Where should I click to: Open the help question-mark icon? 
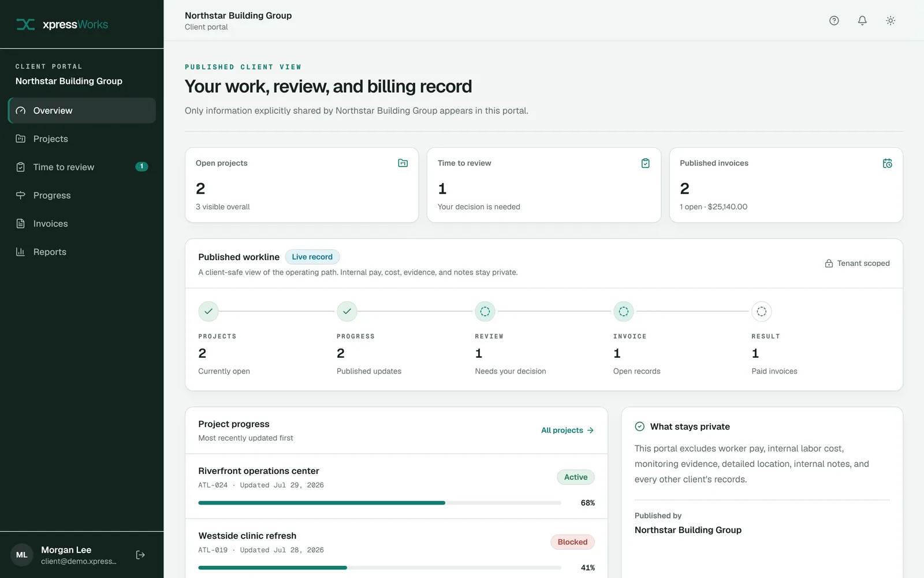coord(834,20)
